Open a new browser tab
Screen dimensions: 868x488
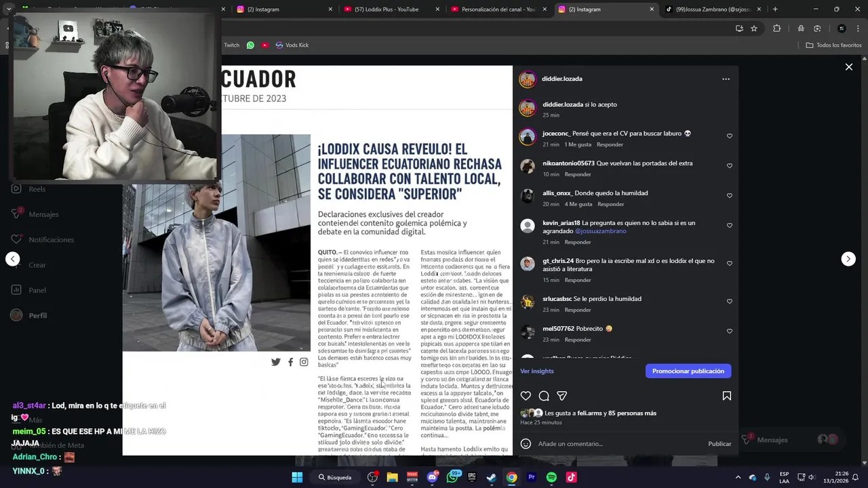[775, 9]
